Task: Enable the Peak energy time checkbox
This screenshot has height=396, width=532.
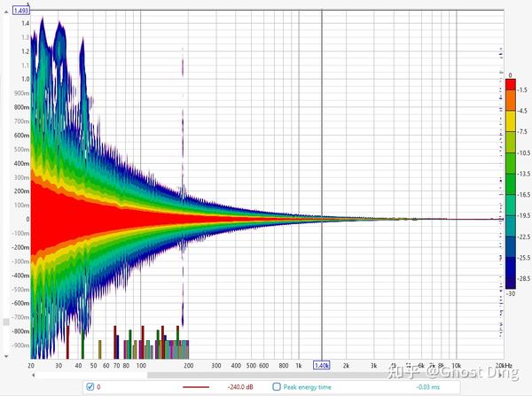Action: [277, 387]
